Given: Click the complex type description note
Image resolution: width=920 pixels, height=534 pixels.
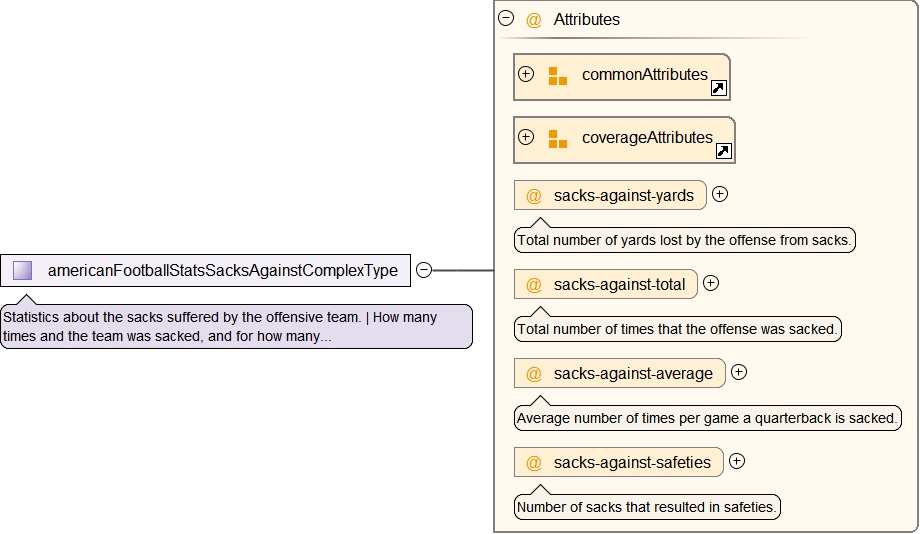Looking at the screenshot, I should (236, 327).
